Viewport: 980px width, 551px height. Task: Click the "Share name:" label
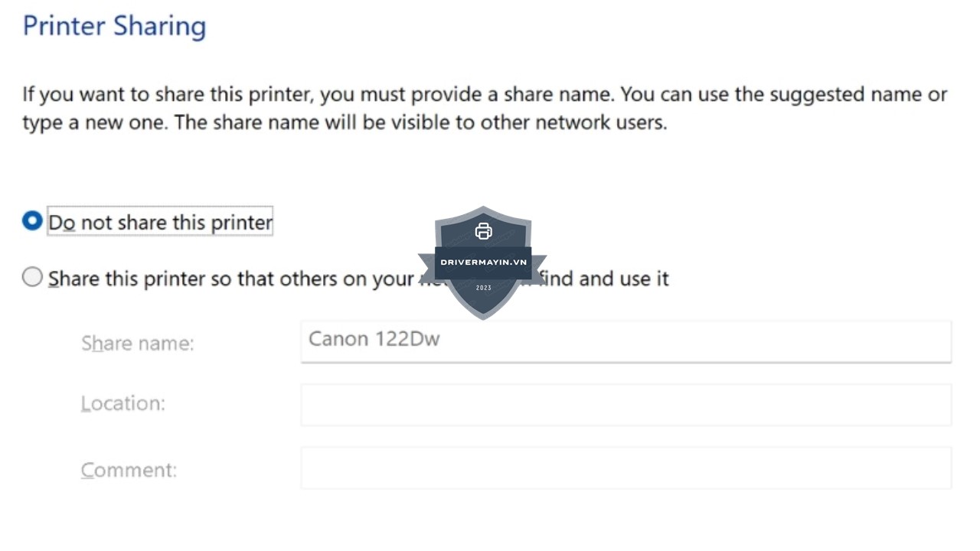click(x=138, y=343)
